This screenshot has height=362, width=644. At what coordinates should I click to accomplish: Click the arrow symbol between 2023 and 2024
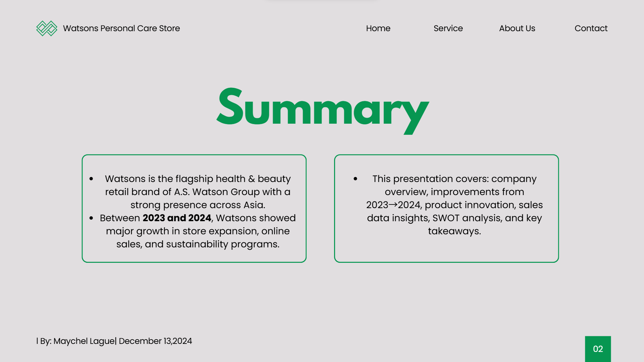[x=393, y=204]
